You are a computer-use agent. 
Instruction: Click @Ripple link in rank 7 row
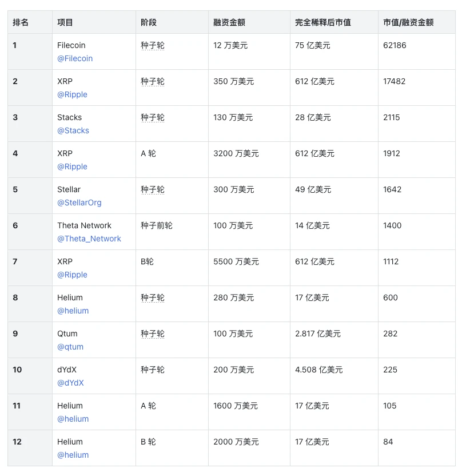(72, 275)
